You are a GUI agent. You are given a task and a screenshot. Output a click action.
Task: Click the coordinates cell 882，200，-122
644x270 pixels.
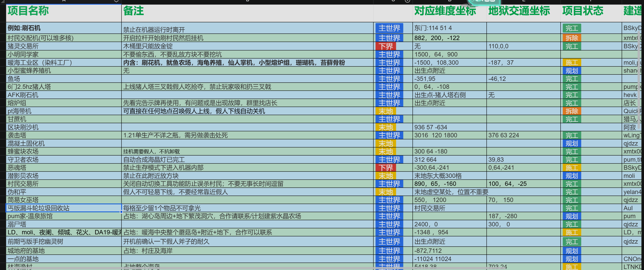coord(449,38)
